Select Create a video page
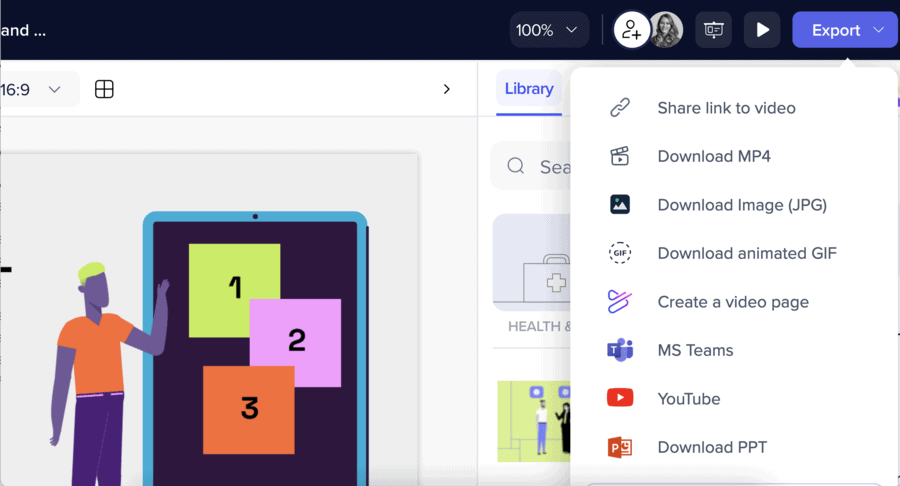This screenshot has width=900, height=486. coord(732,302)
